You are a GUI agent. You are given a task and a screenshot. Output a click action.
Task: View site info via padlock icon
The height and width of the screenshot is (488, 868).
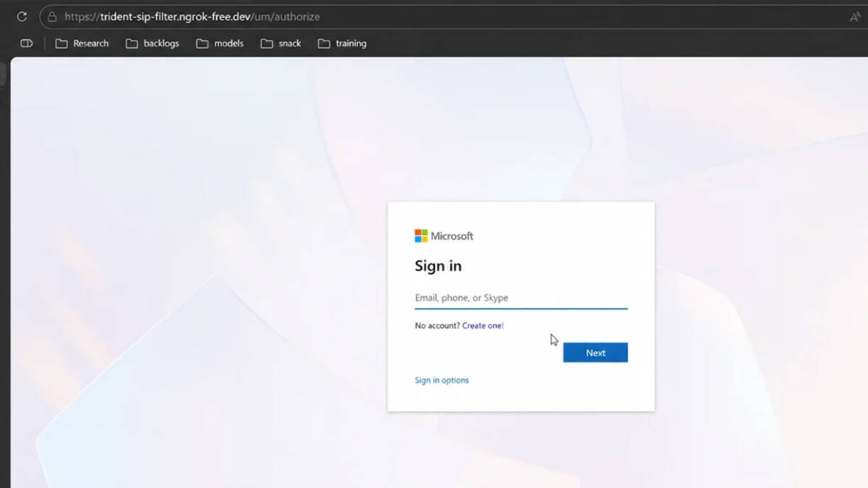(x=52, y=16)
